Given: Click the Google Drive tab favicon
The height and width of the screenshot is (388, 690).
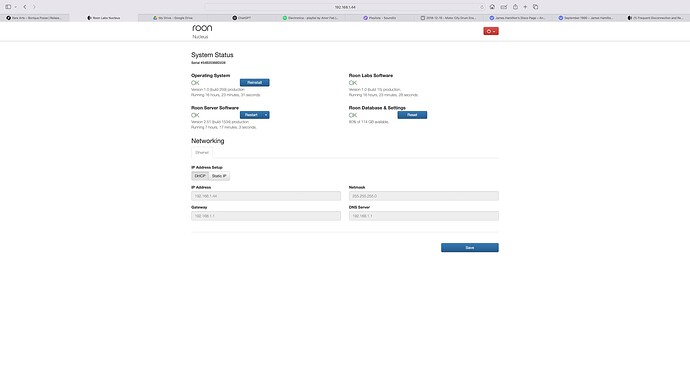Looking at the screenshot, I should (155, 18).
